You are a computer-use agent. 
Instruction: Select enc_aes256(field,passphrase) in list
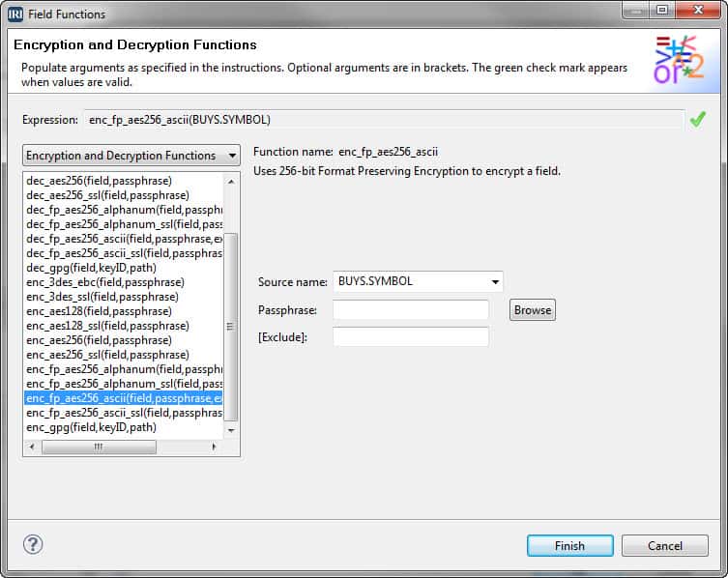pyautogui.click(x=124, y=340)
